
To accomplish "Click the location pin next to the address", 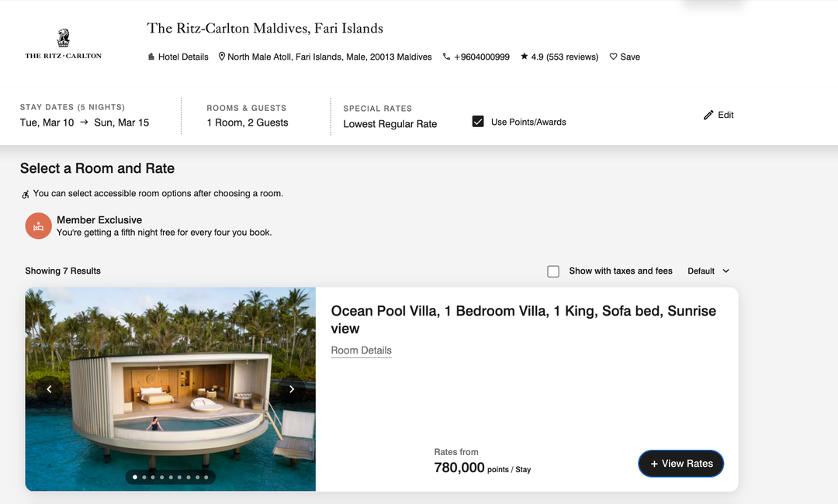I will point(221,56).
